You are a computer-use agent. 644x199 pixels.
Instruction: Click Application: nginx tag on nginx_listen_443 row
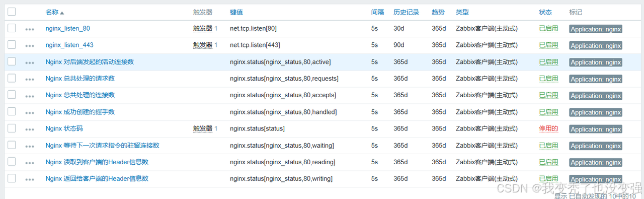click(596, 46)
